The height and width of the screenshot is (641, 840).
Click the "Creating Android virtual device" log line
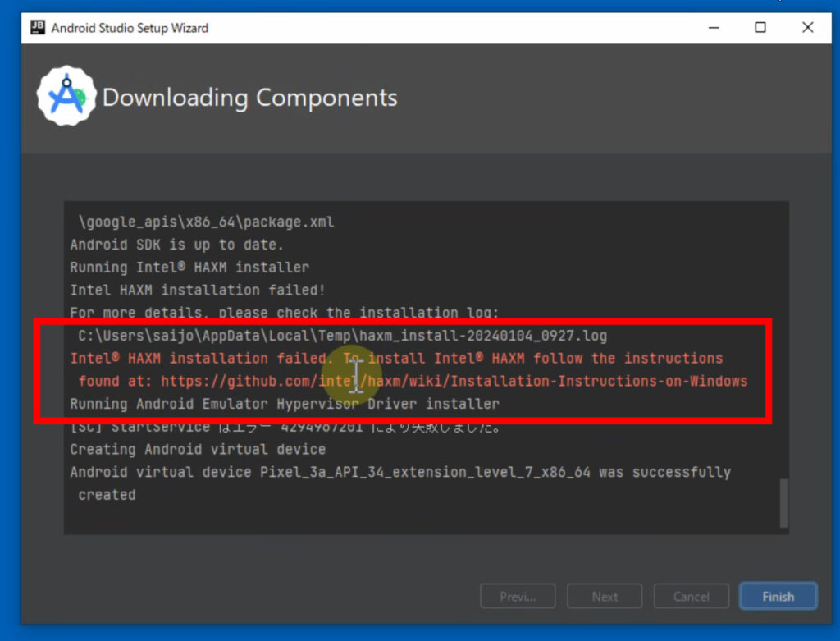198,450
